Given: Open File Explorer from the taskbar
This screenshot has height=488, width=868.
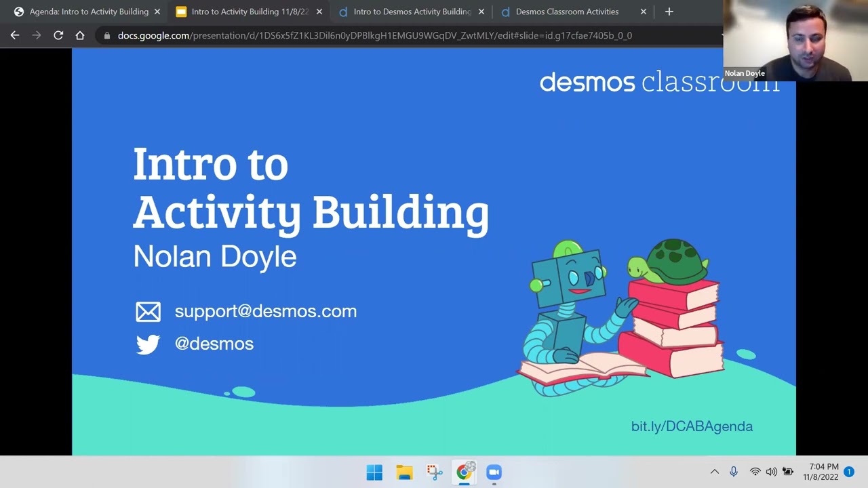Looking at the screenshot, I should (404, 472).
